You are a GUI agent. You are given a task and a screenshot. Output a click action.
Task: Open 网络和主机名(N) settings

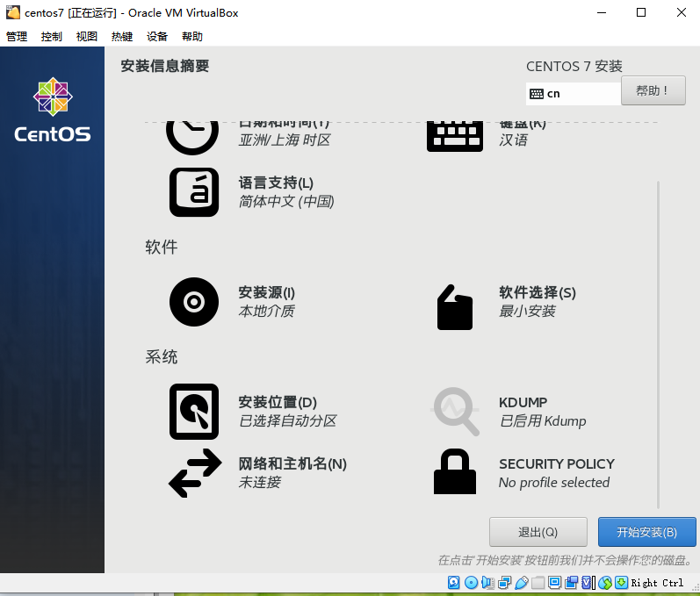pos(292,464)
